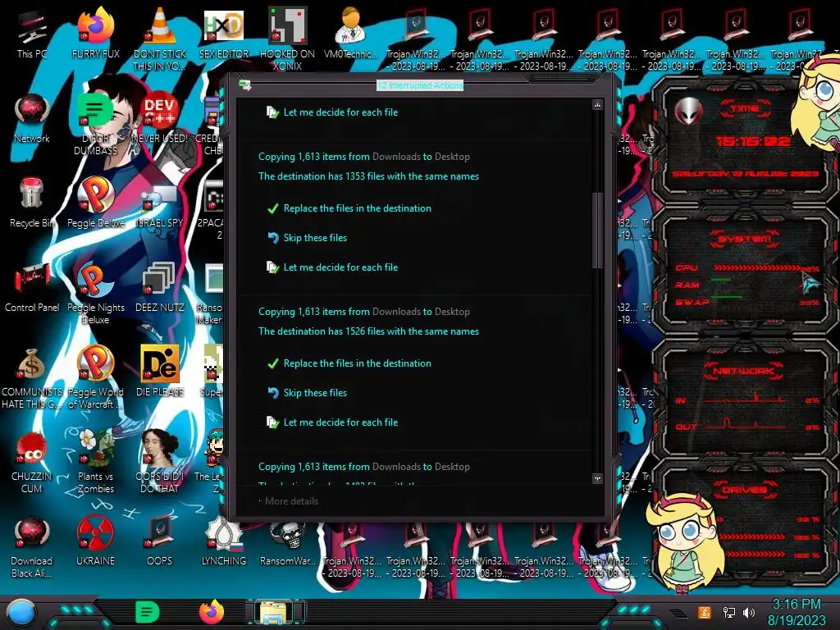The height and width of the screenshot is (630, 840).
Task: Open the network icon in the system tray
Action: pyautogui.click(x=728, y=612)
